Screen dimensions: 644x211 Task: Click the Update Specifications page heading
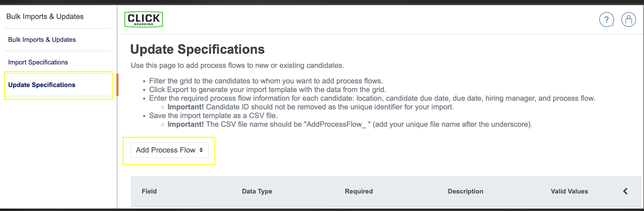(x=197, y=49)
